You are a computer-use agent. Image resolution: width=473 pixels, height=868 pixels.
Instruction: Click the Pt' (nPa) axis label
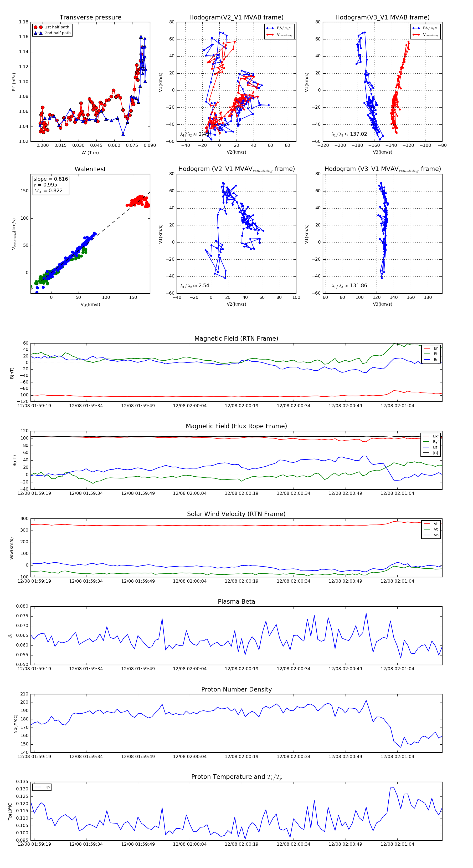tap(14, 82)
